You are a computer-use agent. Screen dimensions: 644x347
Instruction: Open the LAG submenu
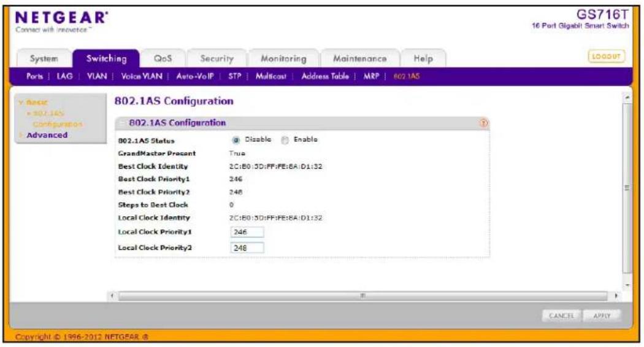(x=64, y=76)
